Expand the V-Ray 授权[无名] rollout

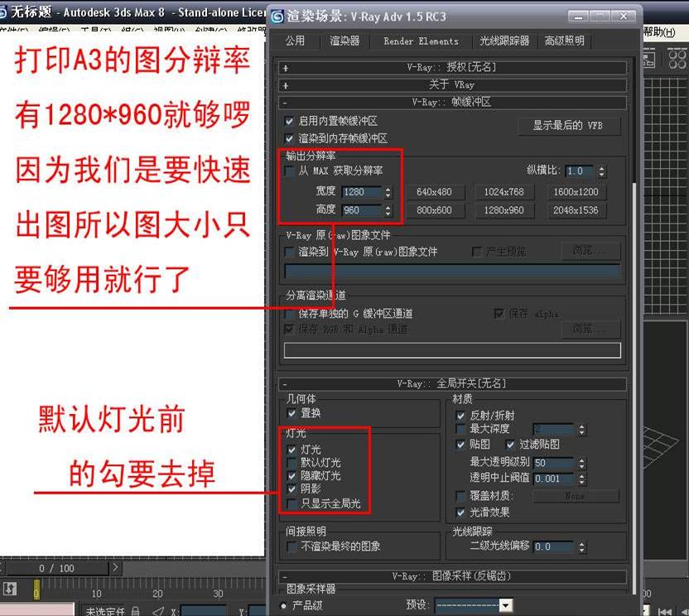coord(451,67)
